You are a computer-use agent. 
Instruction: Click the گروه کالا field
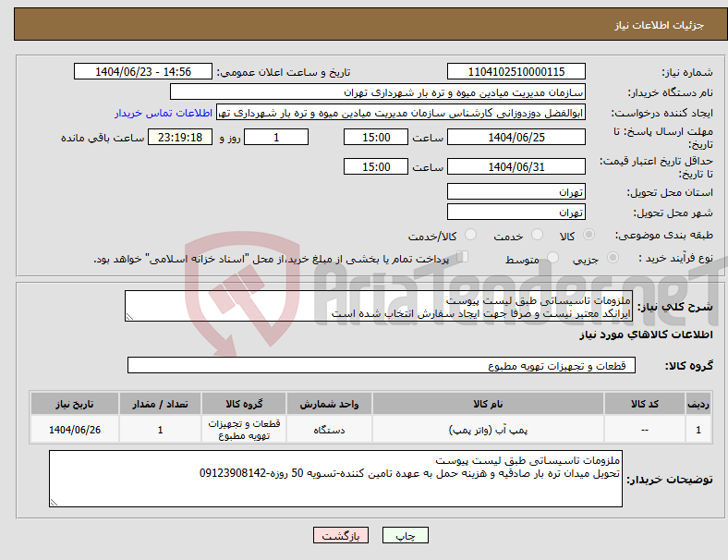pos(382,365)
